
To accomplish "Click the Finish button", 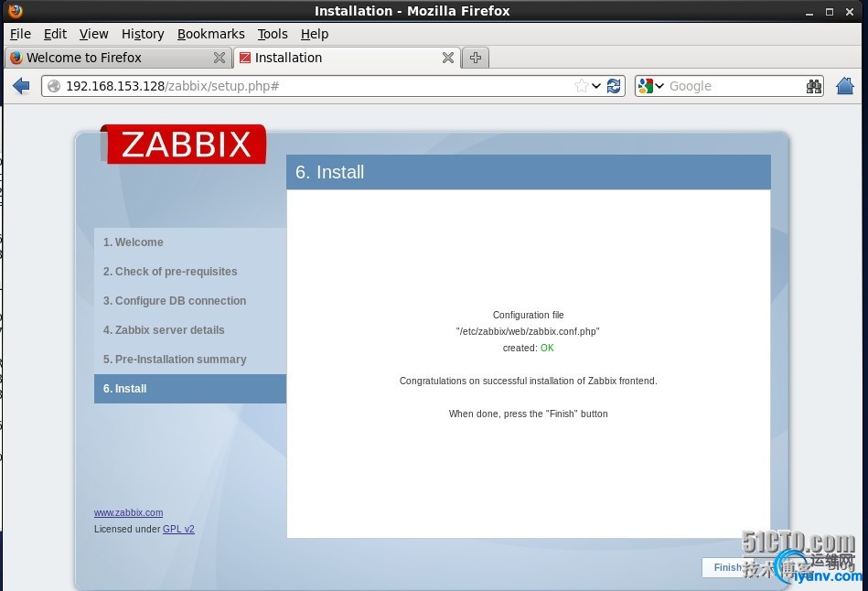I will coord(727,567).
